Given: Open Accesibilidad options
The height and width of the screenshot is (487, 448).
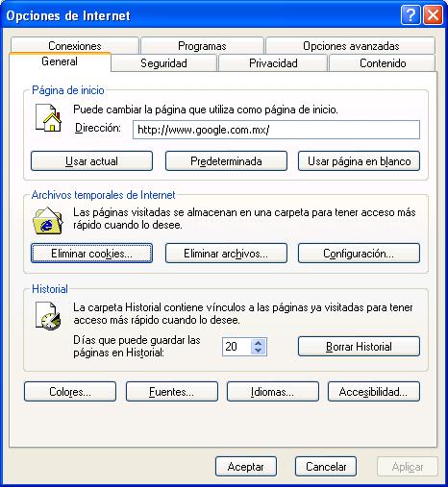Looking at the screenshot, I should pyautogui.click(x=373, y=392).
